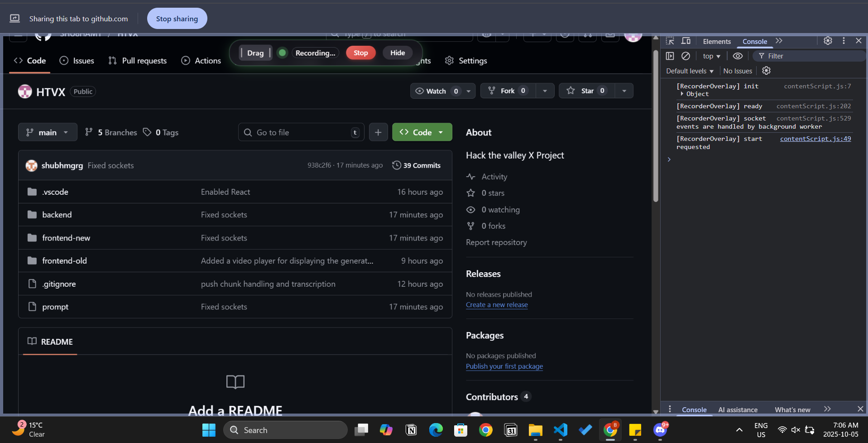Open the What's new drawer tab

tap(792, 409)
